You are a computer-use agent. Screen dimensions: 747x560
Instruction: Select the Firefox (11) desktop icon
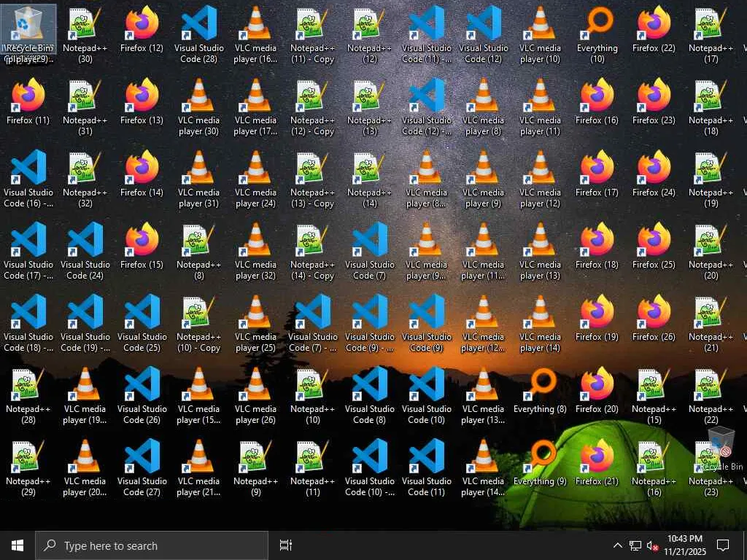28,102
